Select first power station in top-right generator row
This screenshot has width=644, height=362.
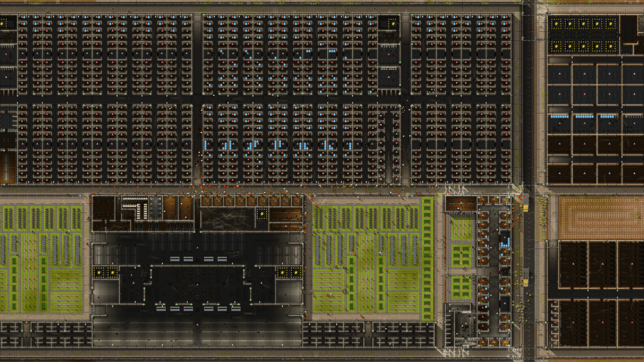[x=556, y=24]
